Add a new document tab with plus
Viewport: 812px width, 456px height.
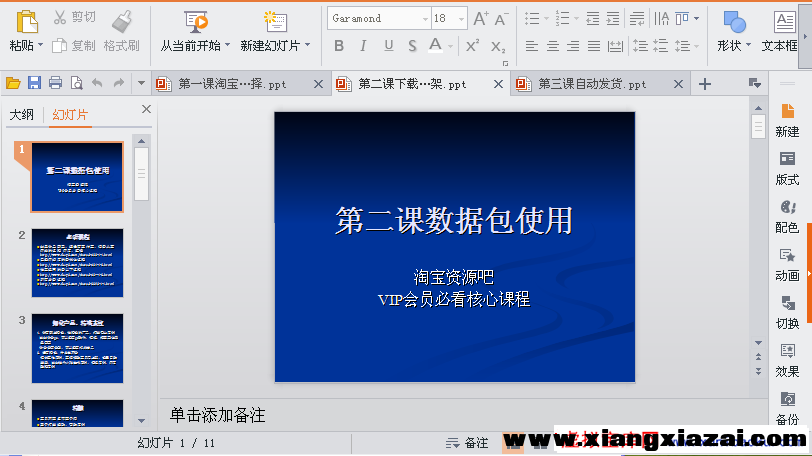(705, 84)
